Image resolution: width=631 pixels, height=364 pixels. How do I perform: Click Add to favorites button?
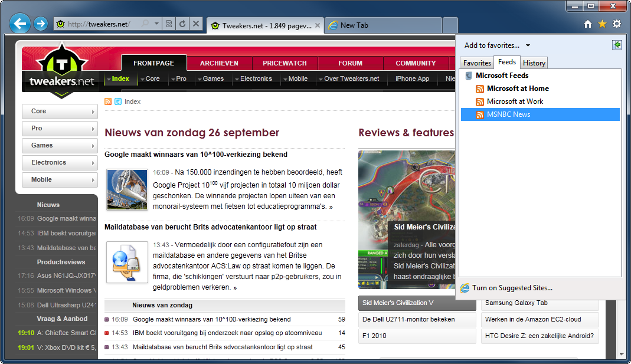[492, 45]
